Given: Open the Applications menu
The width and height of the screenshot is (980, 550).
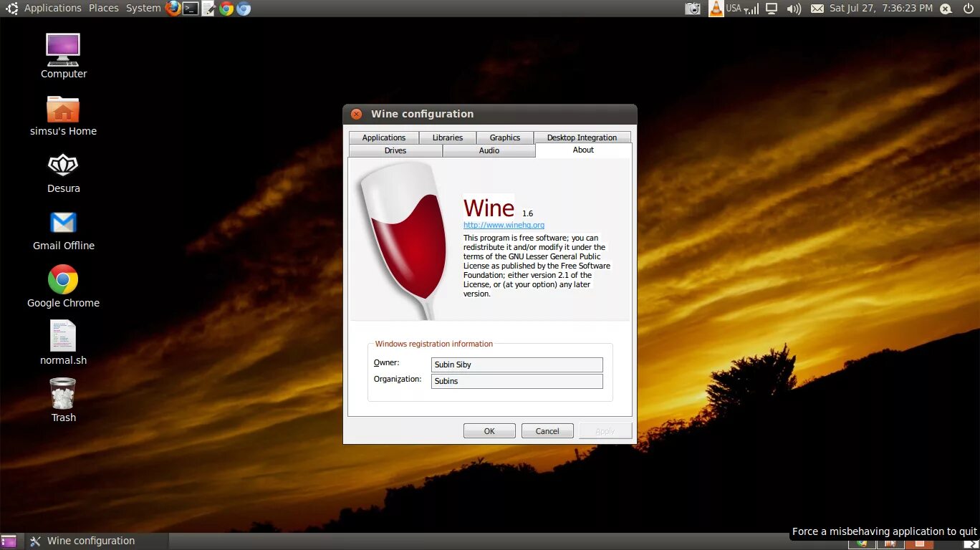Looking at the screenshot, I should click(53, 8).
